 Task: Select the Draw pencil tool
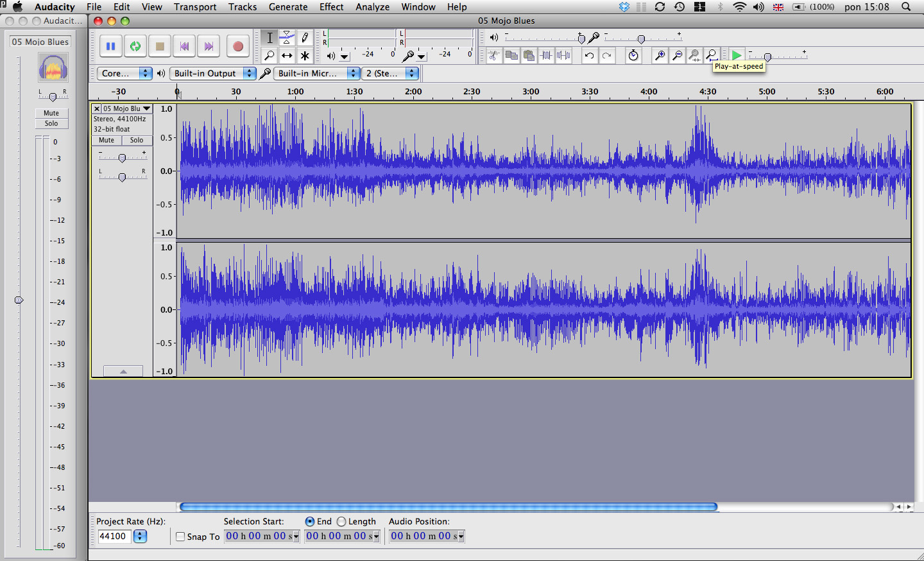(x=305, y=37)
